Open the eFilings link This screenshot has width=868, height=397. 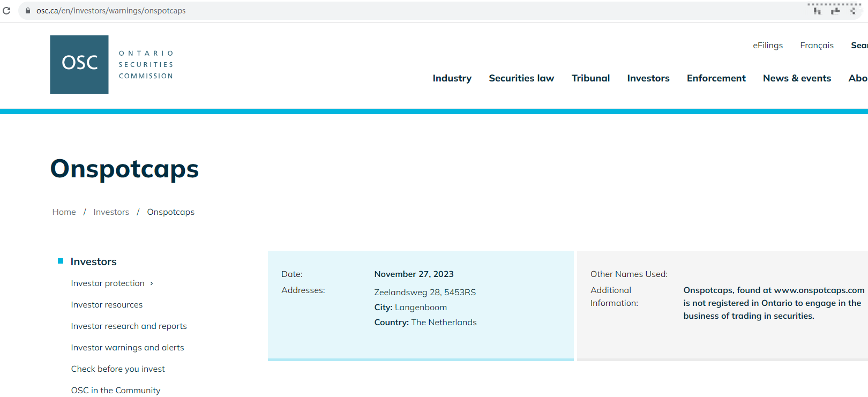pos(767,46)
